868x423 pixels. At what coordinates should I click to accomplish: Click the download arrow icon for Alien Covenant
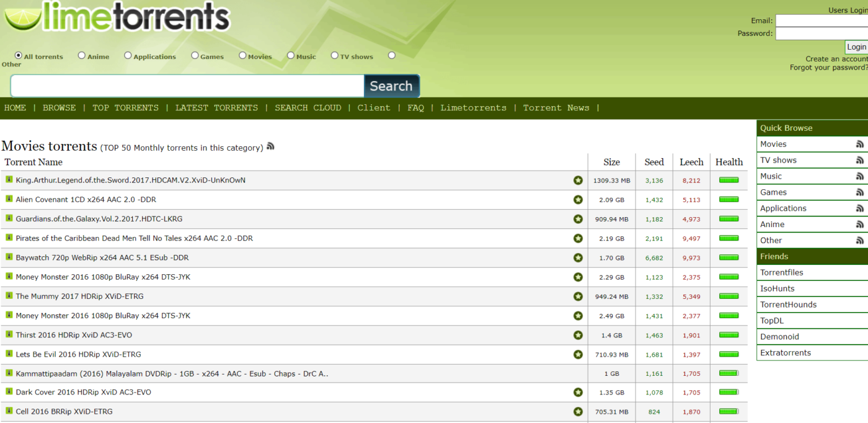pos(9,198)
